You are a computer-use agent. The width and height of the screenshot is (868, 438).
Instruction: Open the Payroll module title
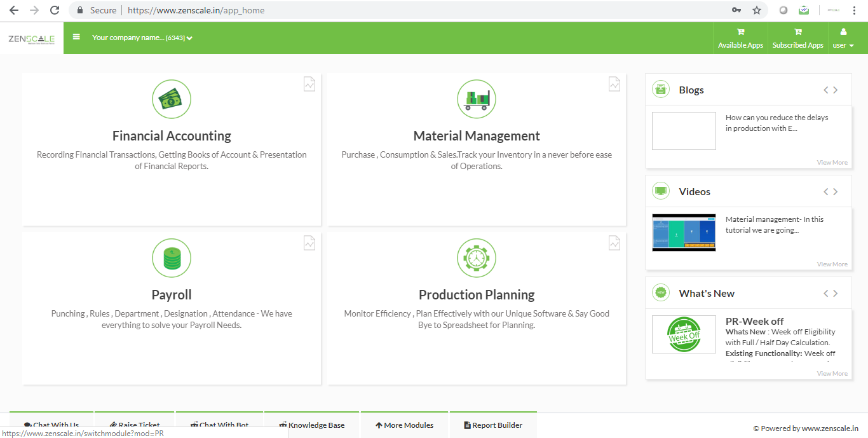click(x=172, y=295)
